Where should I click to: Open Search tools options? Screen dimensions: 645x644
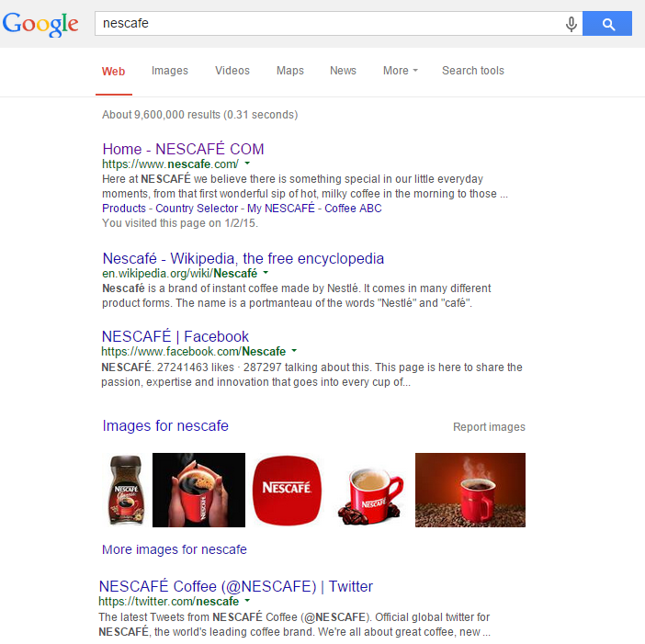pos(472,71)
